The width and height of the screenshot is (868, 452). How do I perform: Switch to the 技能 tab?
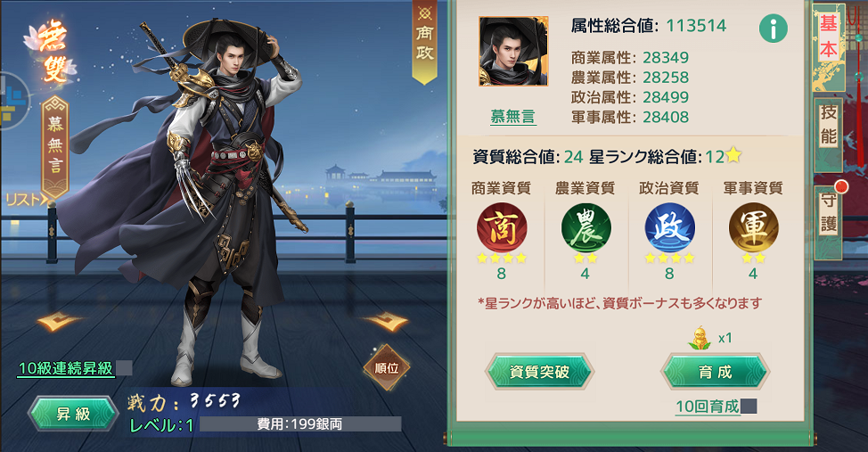tap(828, 125)
